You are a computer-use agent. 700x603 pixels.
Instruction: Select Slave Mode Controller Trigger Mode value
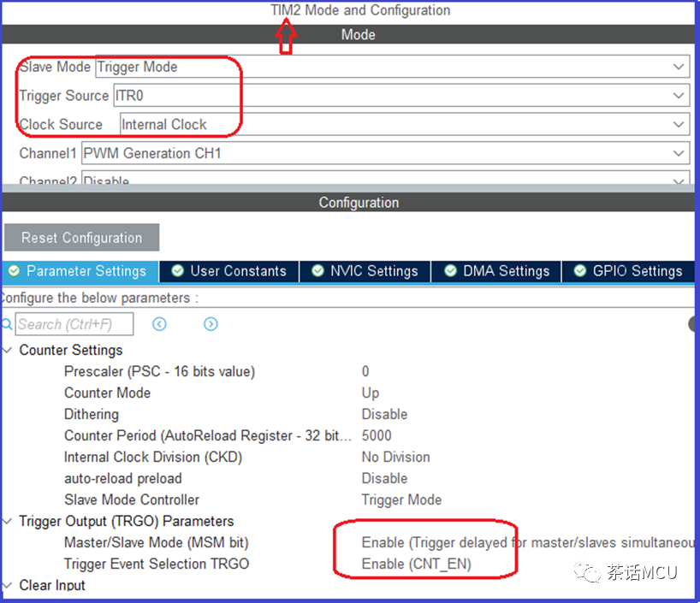(401, 500)
